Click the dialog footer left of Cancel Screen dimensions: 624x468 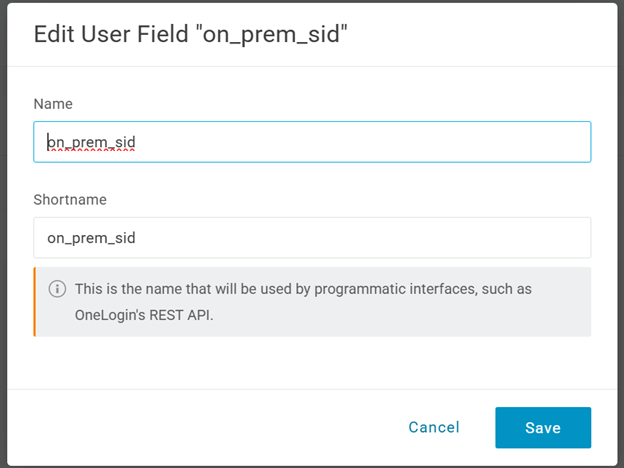coord(200,427)
